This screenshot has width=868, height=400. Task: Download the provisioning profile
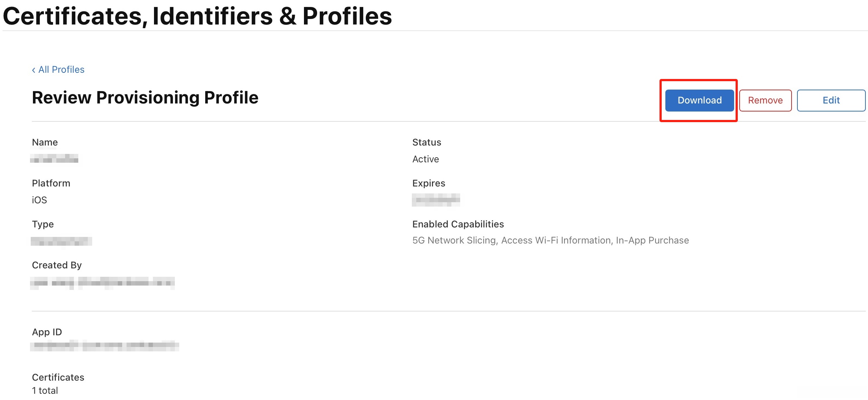pyautogui.click(x=699, y=100)
